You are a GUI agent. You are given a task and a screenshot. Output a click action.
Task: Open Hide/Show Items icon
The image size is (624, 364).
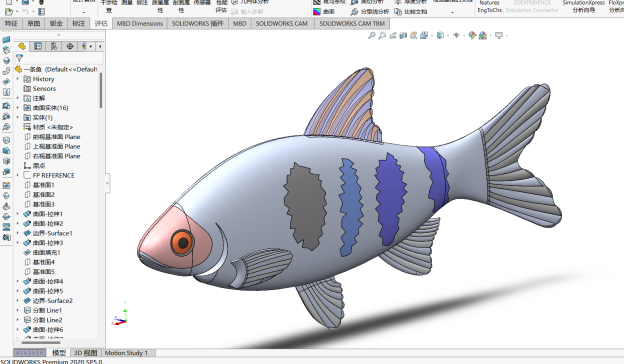pyautogui.click(x=456, y=35)
